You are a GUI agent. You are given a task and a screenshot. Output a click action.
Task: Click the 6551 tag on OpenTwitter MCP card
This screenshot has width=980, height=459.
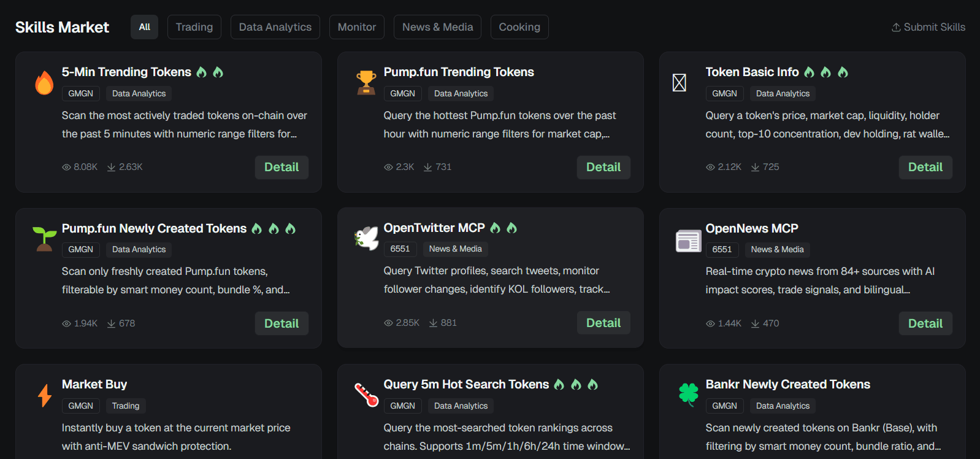[x=400, y=249]
